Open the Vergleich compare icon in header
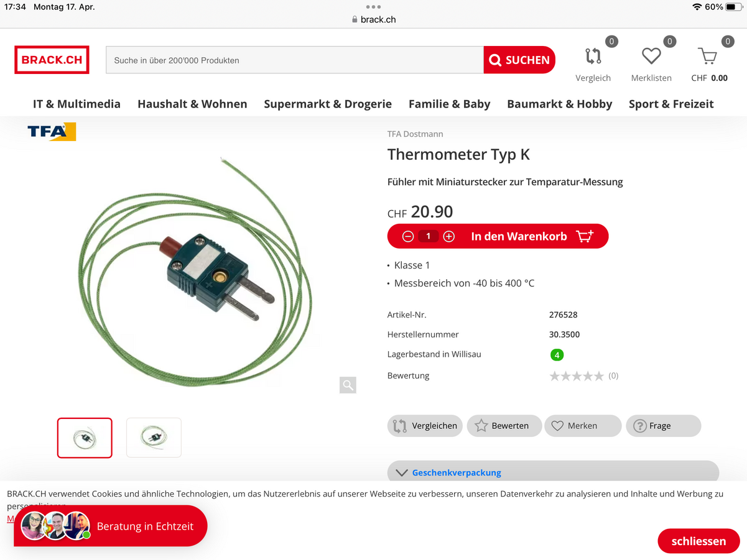This screenshot has width=747, height=560. point(593,57)
